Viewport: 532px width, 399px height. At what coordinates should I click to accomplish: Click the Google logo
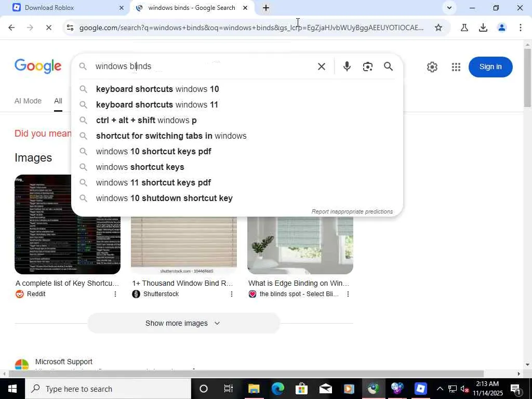[x=37, y=66]
